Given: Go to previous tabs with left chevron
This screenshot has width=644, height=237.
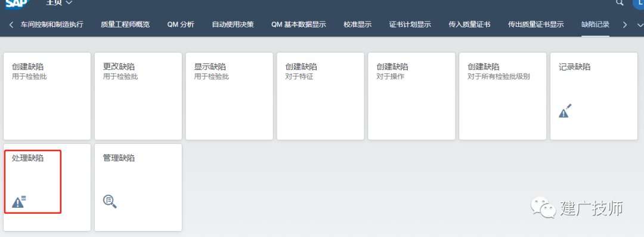Looking at the screenshot, I should [x=11, y=24].
